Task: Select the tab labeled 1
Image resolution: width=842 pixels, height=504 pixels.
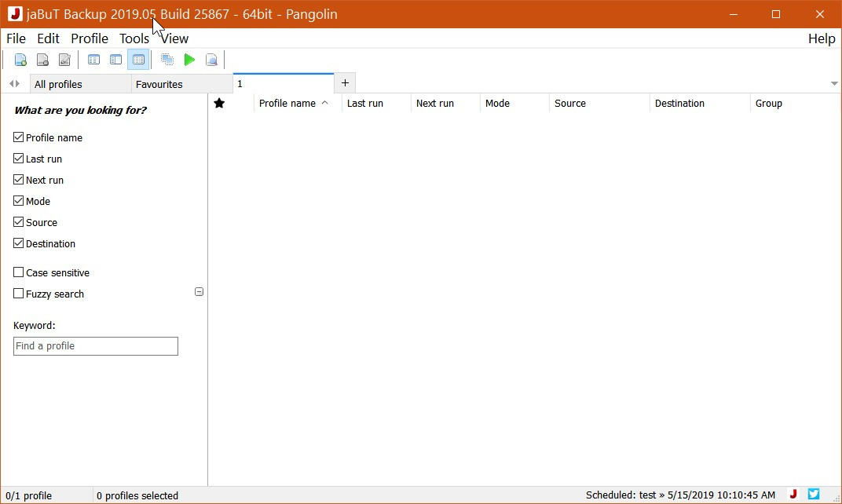Action: click(284, 84)
